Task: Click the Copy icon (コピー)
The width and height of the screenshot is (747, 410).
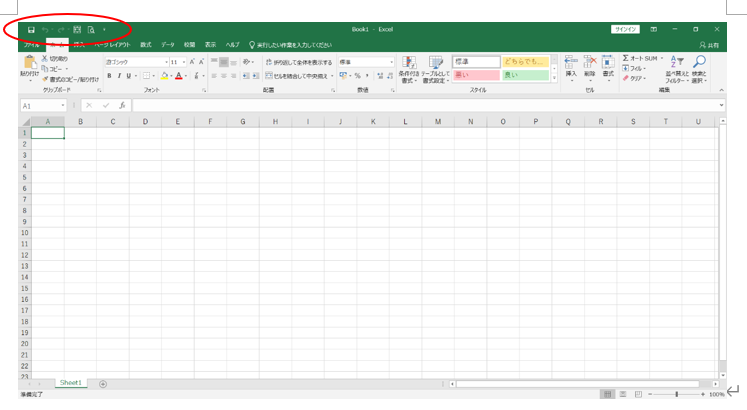Action: pos(45,69)
